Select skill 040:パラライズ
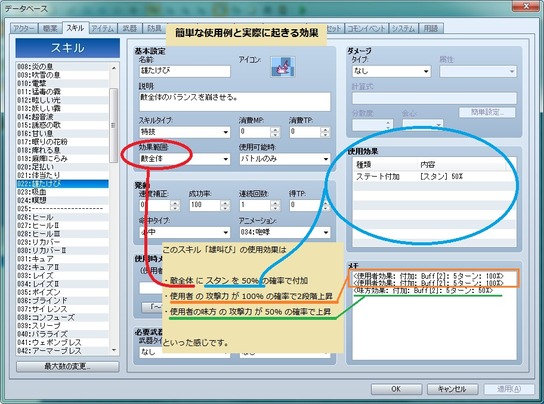The height and width of the screenshot is (404, 544). [x=62, y=334]
